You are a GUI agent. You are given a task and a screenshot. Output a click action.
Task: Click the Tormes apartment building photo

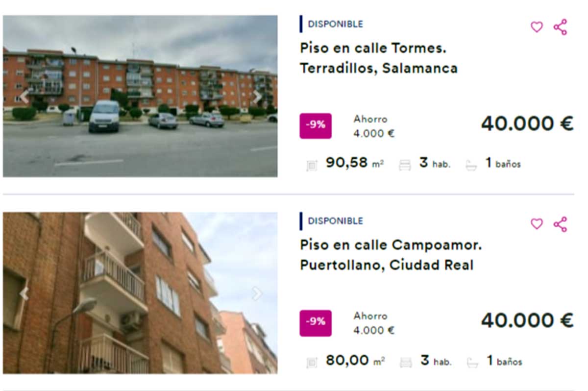(x=140, y=96)
